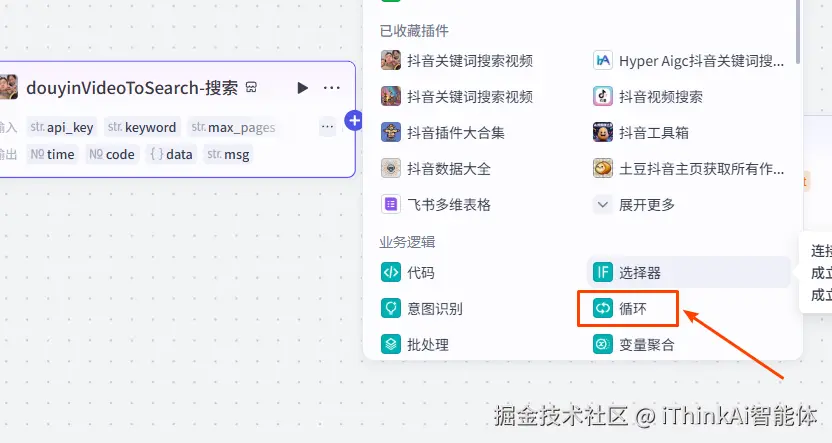The image size is (832, 443).
Task: Click the douyinVideoToSearch-搜索 node title
Action: point(132,88)
